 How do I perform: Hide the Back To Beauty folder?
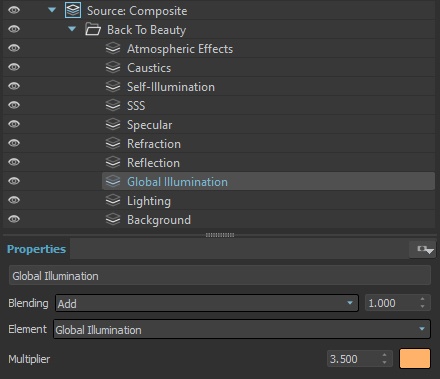[x=14, y=29]
